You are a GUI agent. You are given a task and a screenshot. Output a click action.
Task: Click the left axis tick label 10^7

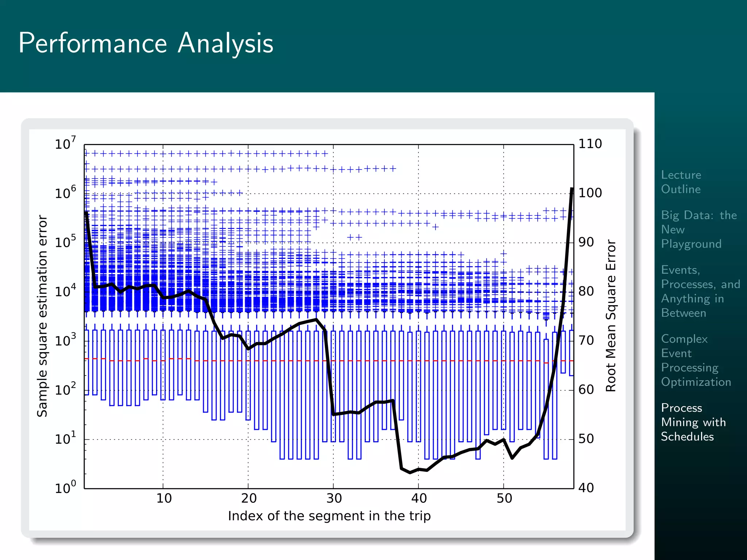65,143
